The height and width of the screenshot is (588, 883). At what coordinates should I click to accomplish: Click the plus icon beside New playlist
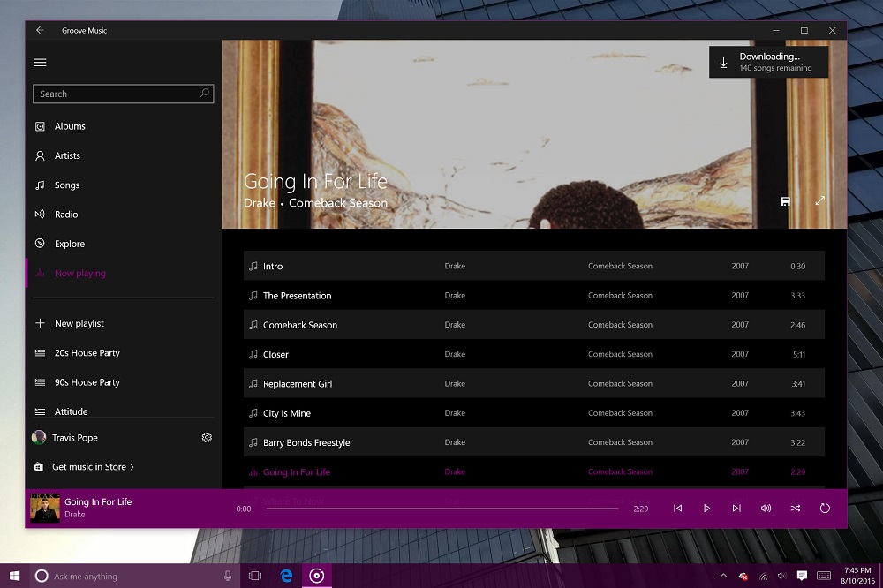40,323
